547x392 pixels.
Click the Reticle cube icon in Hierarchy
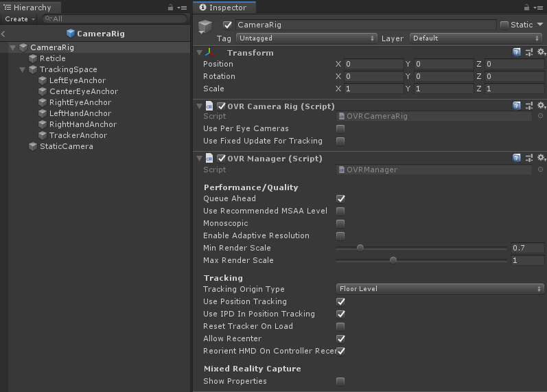[33, 58]
